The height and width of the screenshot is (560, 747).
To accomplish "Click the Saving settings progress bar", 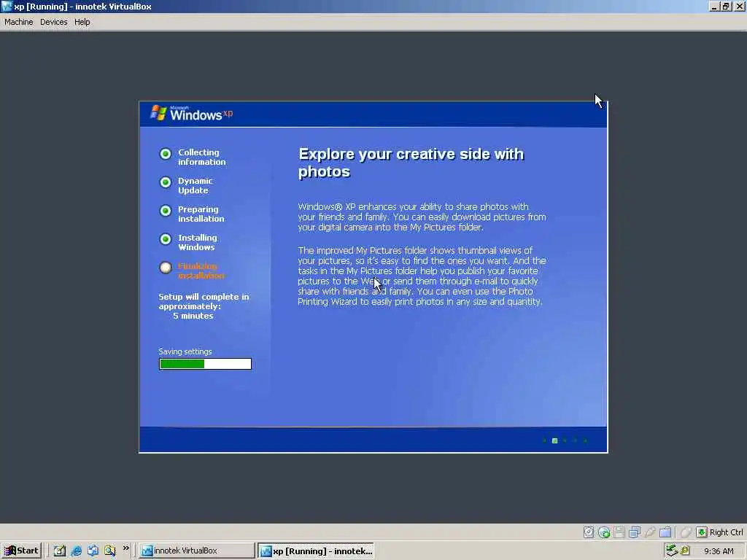I will 205,364.
